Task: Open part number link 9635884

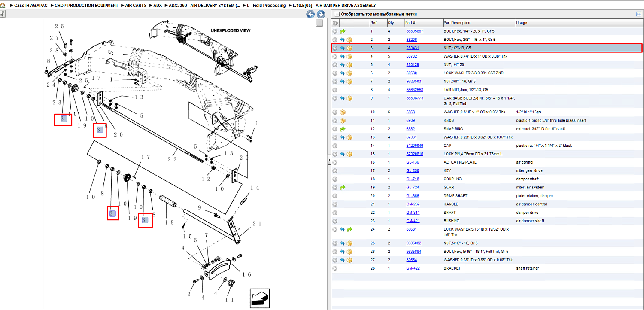Action: 413,252
